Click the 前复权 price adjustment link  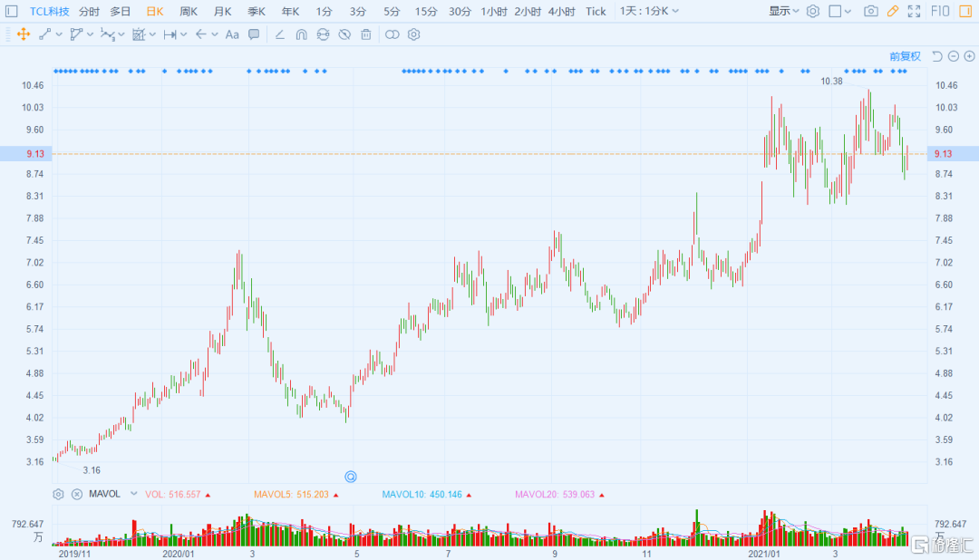click(905, 56)
